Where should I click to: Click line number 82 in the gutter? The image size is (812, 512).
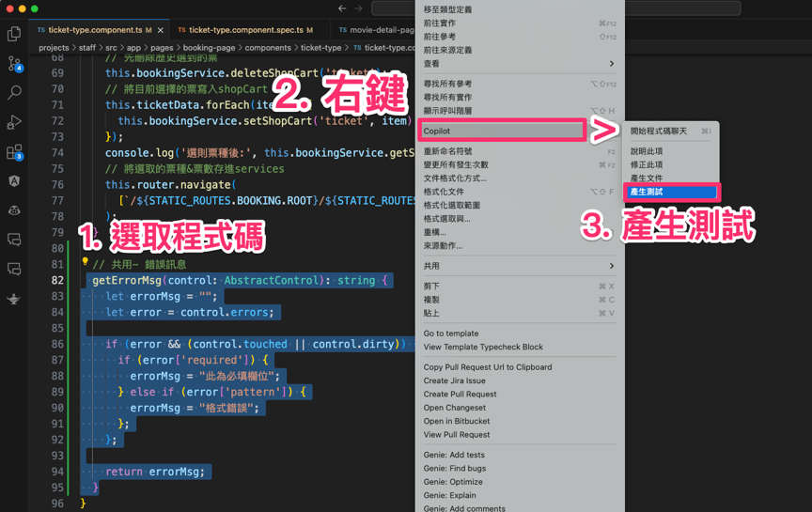57,280
